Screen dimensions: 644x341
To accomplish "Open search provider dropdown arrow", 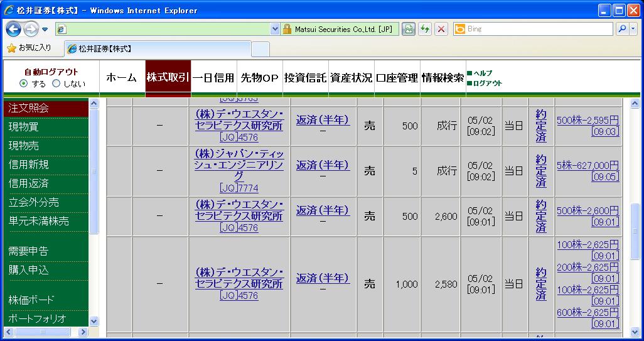I will tap(632, 29).
